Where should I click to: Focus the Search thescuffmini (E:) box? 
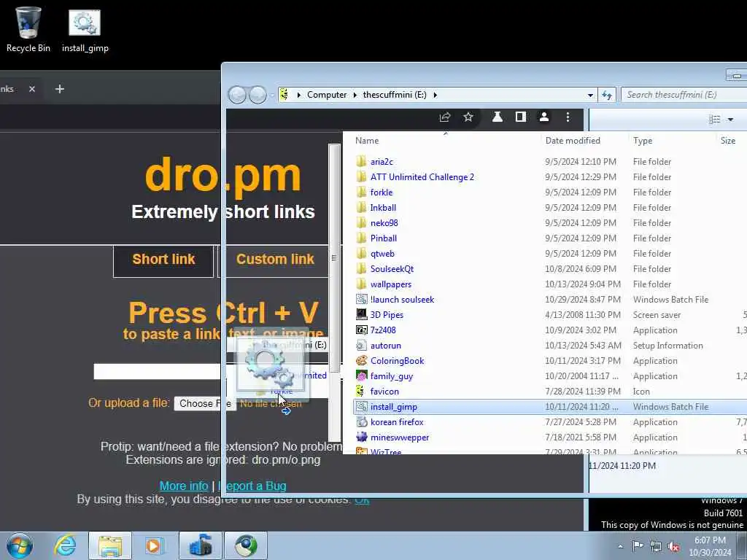click(x=684, y=95)
